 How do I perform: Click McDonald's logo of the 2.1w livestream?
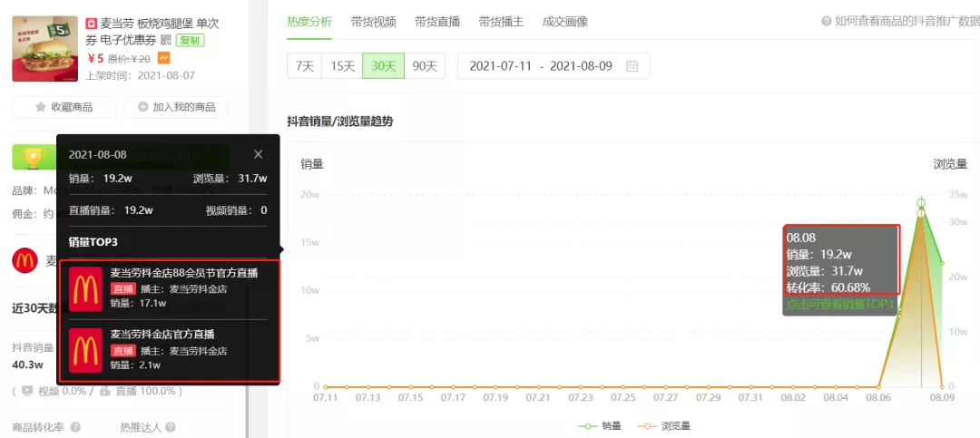click(85, 351)
